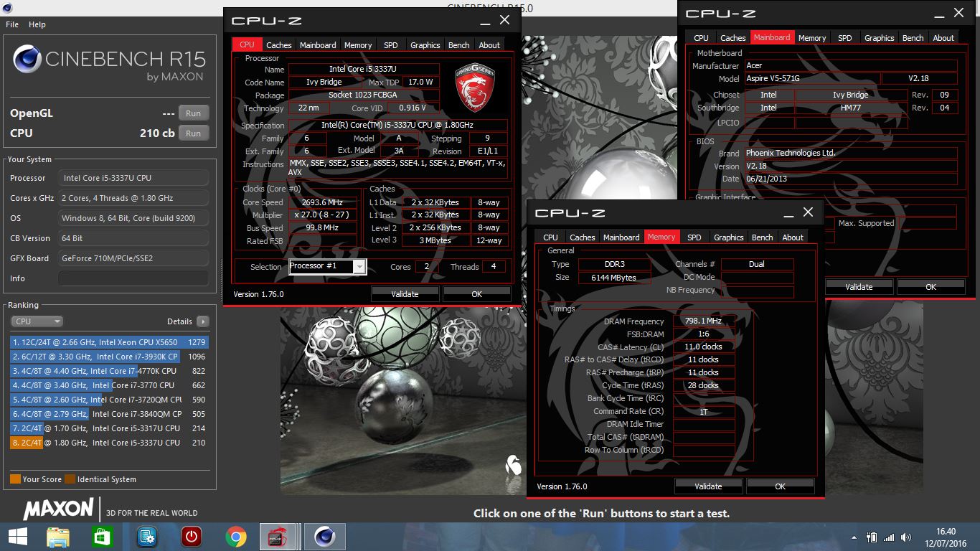Click Validate in the CPU-Z Memory window
The width and height of the screenshot is (980, 551).
[x=708, y=486]
